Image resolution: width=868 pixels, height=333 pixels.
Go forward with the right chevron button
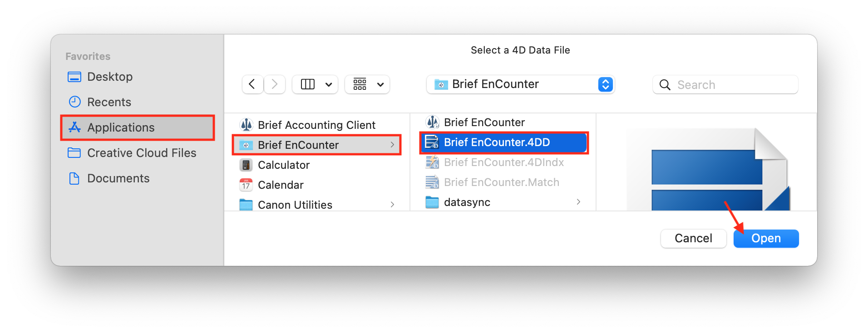click(275, 84)
